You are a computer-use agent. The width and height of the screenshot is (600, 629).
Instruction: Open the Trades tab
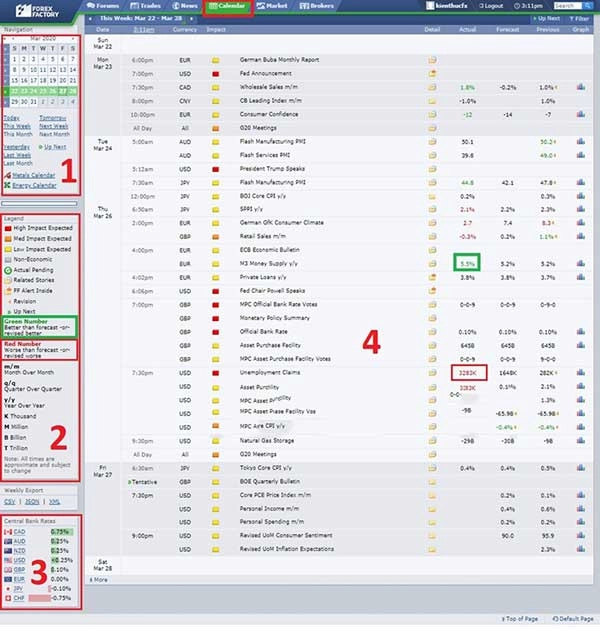pos(146,6)
